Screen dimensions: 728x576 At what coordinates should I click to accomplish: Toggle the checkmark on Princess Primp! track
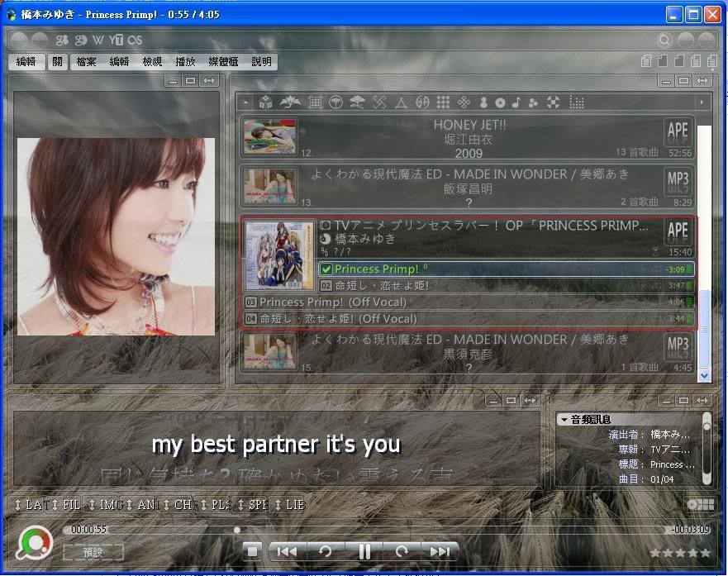(x=326, y=269)
